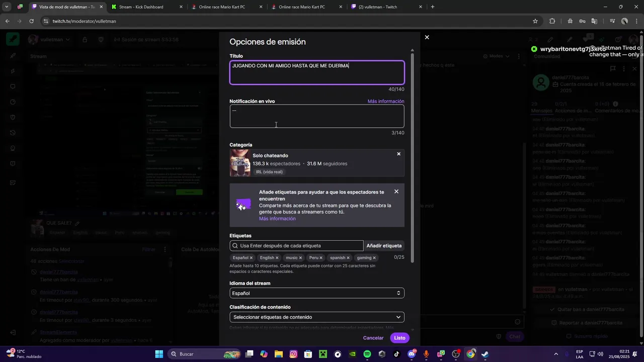Show hidden system tray icons
The image size is (644, 362).
click(556, 354)
